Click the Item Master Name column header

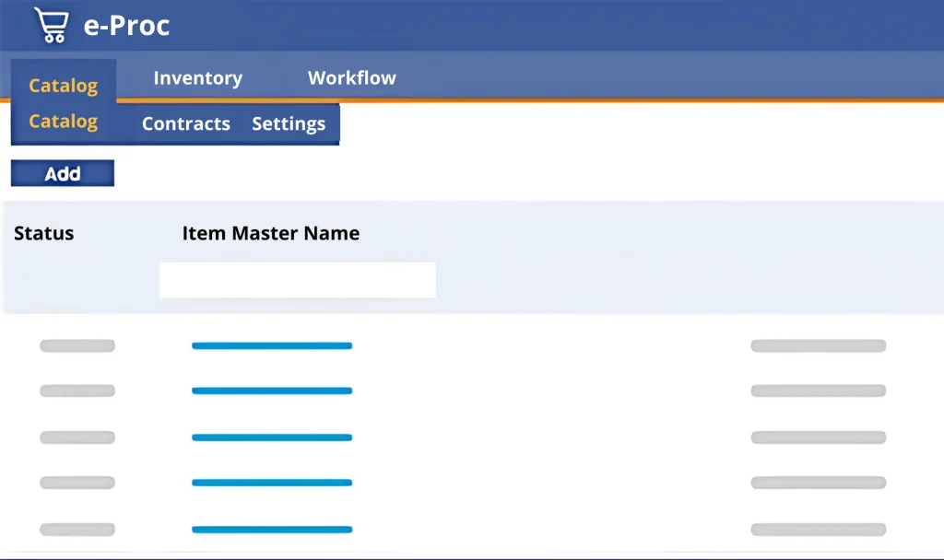(270, 233)
